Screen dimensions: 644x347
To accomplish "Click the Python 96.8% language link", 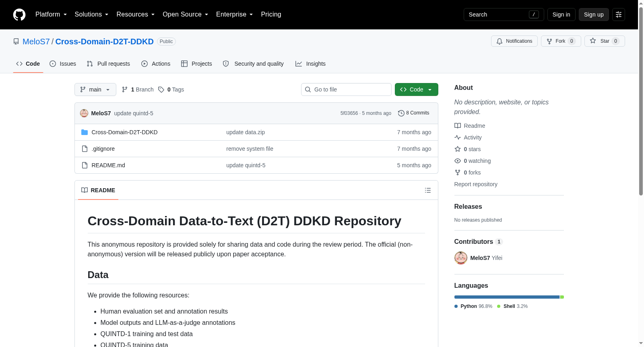I will point(473,306).
